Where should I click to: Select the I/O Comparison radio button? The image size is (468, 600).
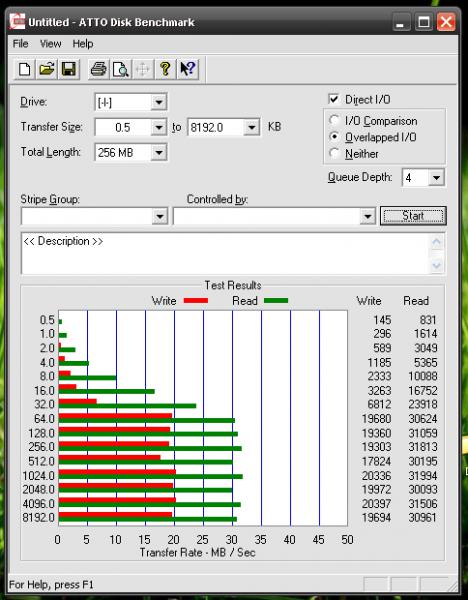(x=334, y=121)
